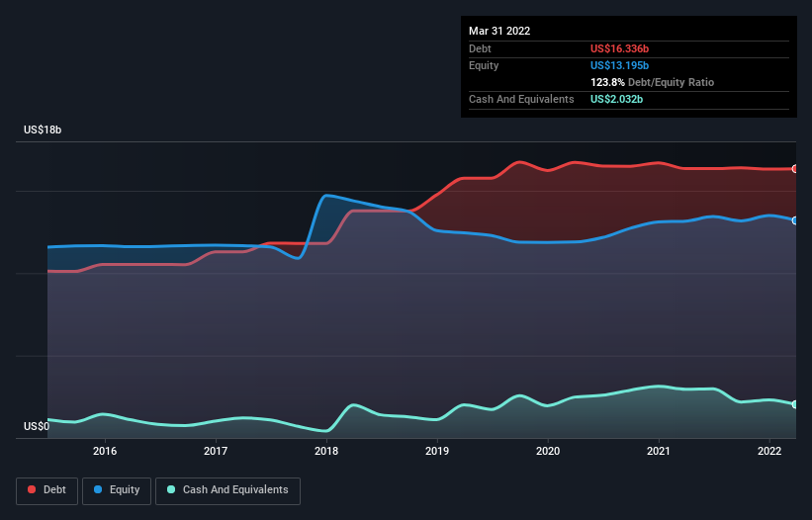This screenshot has height=520, width=812.
Task: Click the blue Equity endpoint marker
Action: (x=795, y=220)
